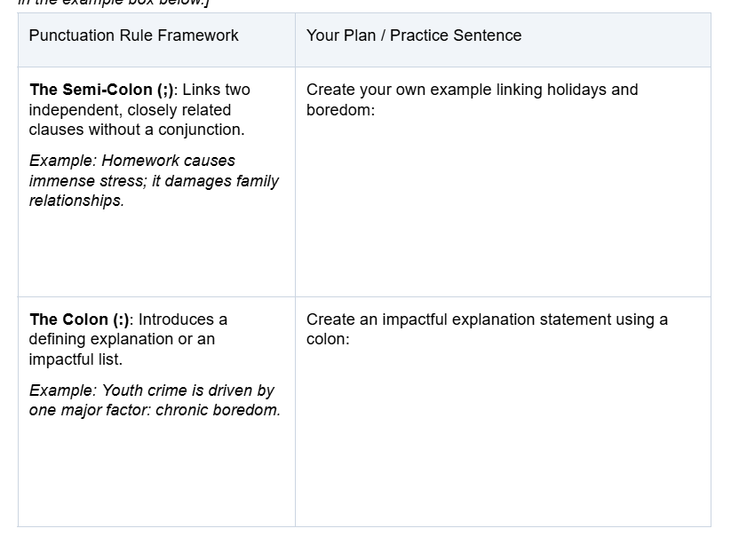Click after 'boredom:' in the semi-colon practice cell
The width and height of the screenshot is (739, 560).
tap(379, 110)
